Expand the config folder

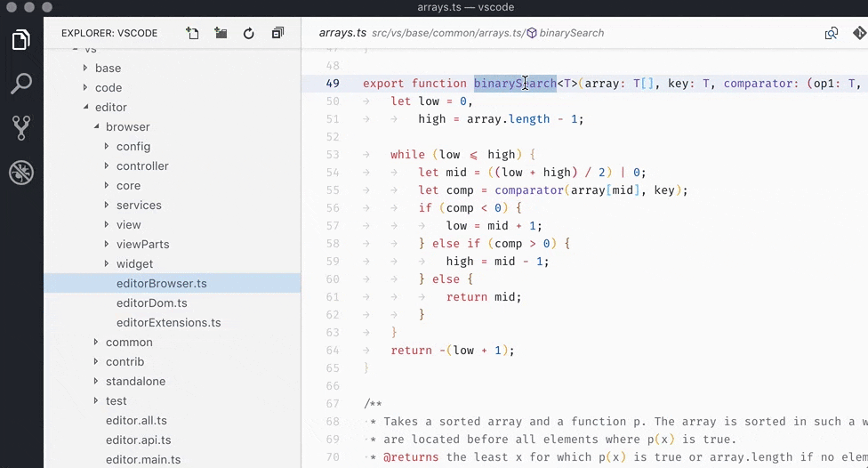(133, 146)
